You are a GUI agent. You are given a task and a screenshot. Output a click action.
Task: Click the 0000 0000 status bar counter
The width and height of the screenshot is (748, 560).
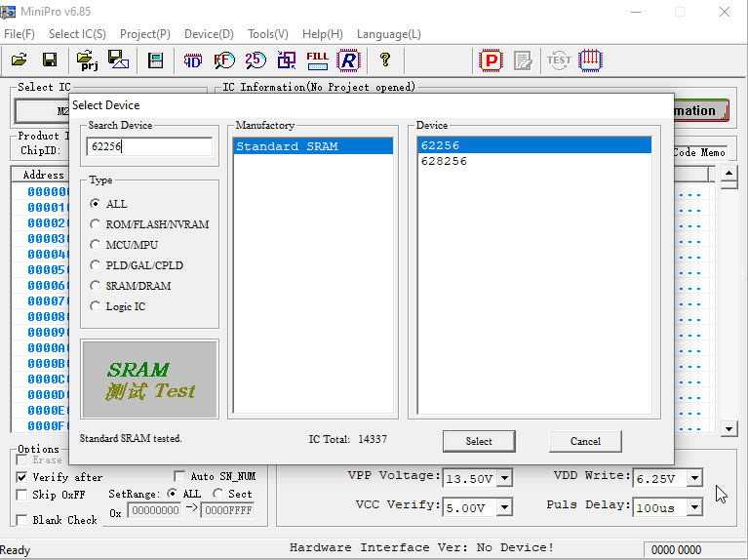(676, 550)
